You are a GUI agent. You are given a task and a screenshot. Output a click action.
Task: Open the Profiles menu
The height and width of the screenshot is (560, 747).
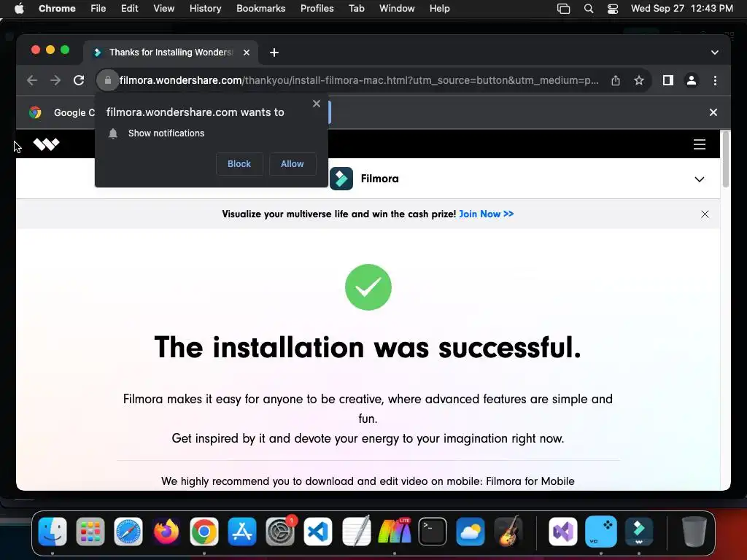point(317,9)
